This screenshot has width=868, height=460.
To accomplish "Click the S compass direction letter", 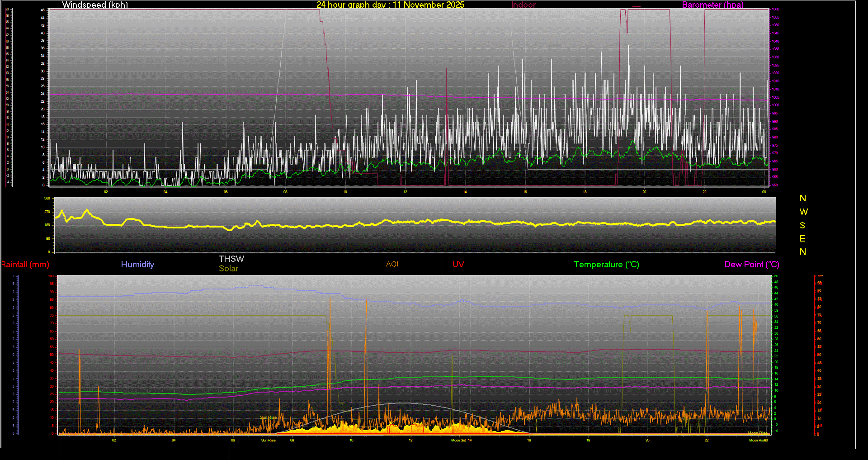I will [802, 225].
